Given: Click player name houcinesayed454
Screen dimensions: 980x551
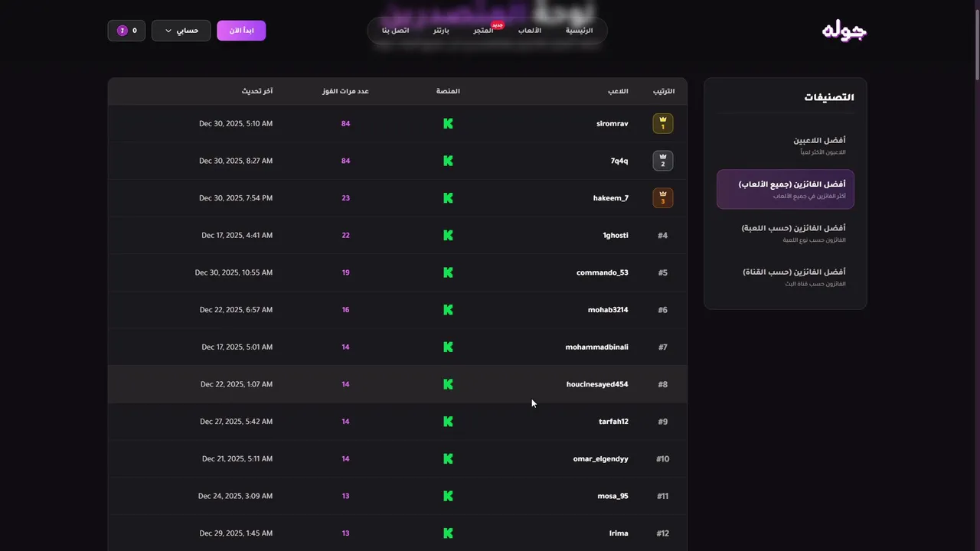Looking at the screenshot, I should click(597, 384).
